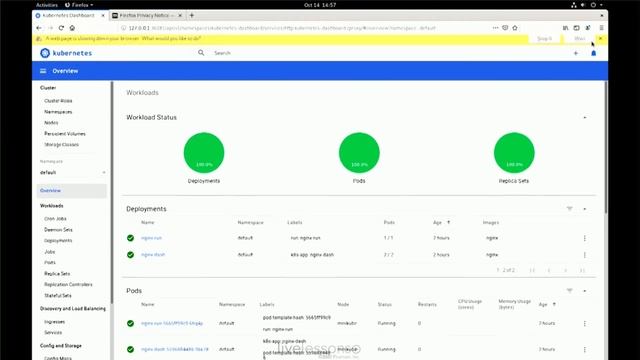Image resolution: width=640 pixels, height=360 pixels.
Task: Click Wait in the yellow notification bar
Action: (580, 39)
